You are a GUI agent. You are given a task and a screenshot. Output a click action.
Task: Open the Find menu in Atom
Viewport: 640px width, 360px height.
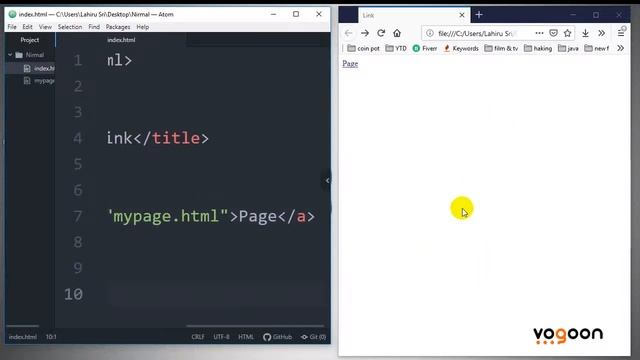point(94,27)
